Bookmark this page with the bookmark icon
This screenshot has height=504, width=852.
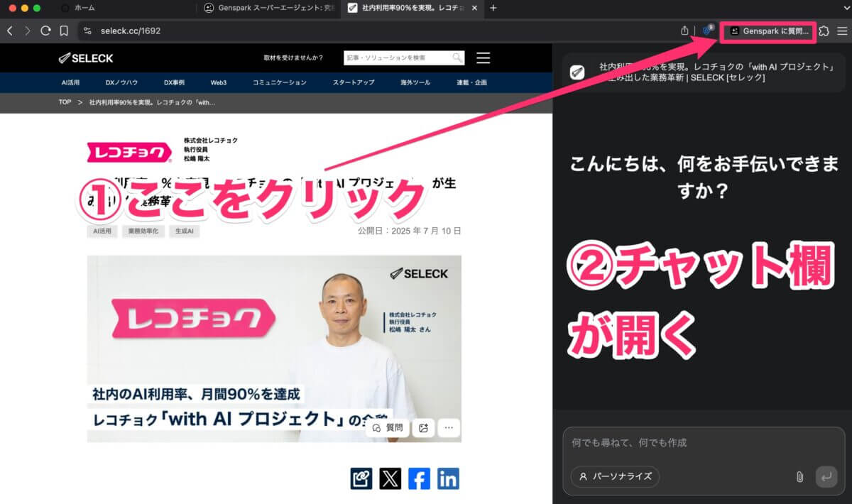pyautogui.click(x=64, y=31)
